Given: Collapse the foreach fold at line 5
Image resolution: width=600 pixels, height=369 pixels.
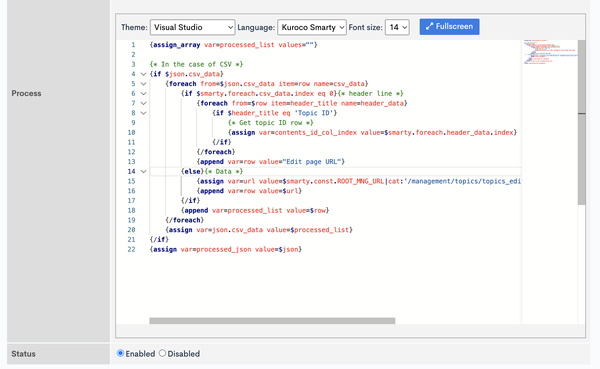Looking at the screenshot, I should tap(143, 84).
